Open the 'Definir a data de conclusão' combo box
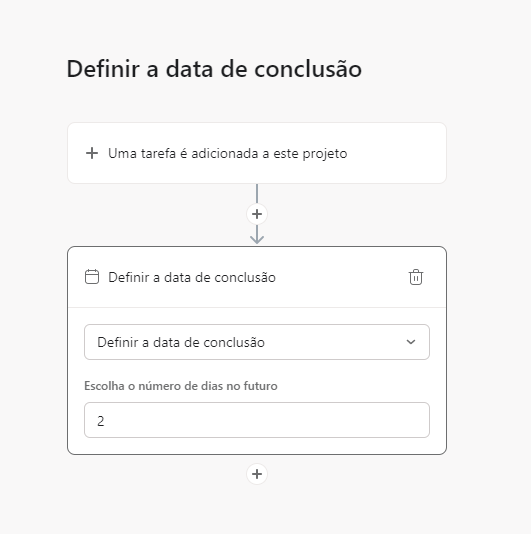This screenshot has width=531, height=534. click(x=257, y=342)
